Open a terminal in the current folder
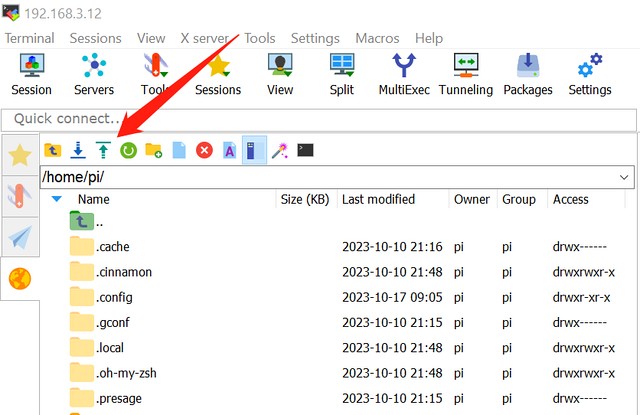This screenshot has height=415, width=640. [305, 150]
